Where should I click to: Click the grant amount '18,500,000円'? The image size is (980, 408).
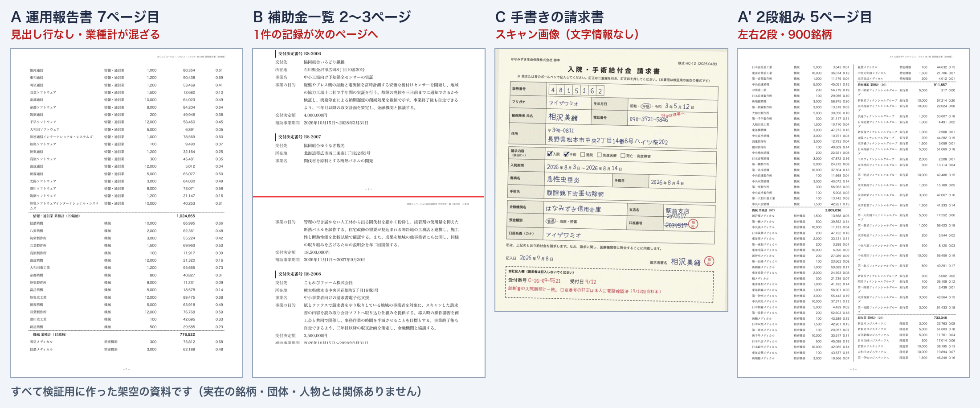click(x=317, y=252)
